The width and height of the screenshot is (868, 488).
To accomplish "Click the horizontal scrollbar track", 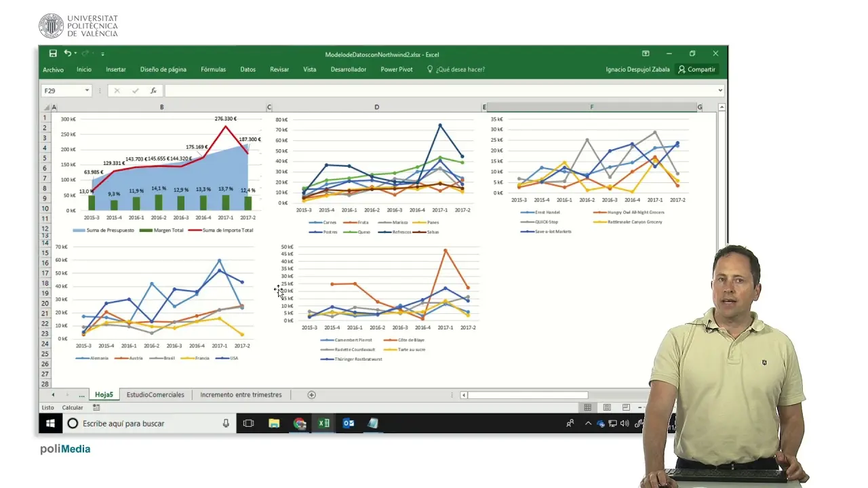I will (x=617, y=395).
